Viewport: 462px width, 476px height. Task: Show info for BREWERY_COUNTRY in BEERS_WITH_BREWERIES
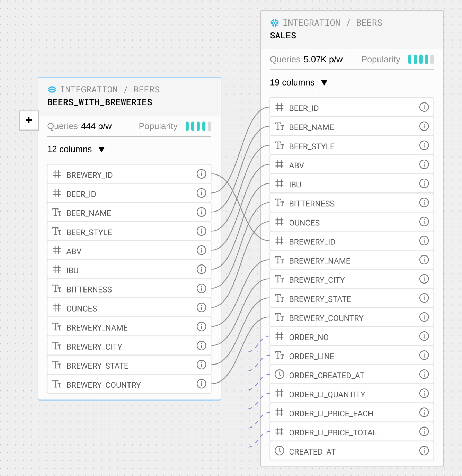(x=201, y=384)
